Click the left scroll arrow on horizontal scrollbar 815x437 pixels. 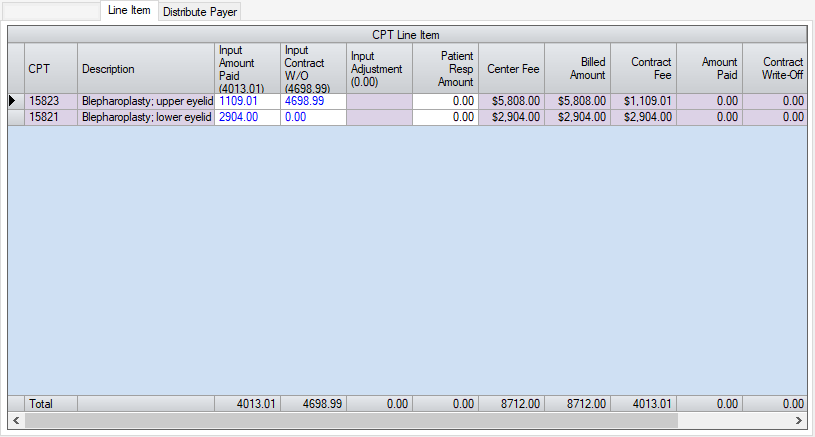click(x=14, y=422)
